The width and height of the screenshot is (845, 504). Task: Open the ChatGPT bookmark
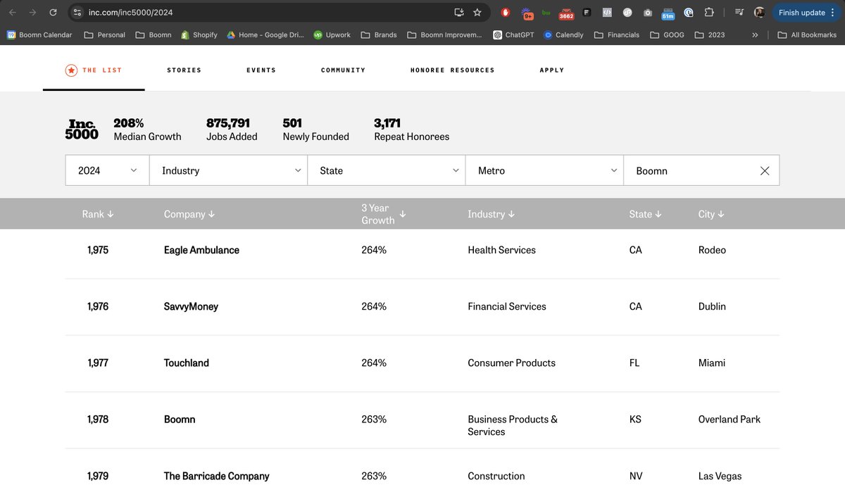513,34
